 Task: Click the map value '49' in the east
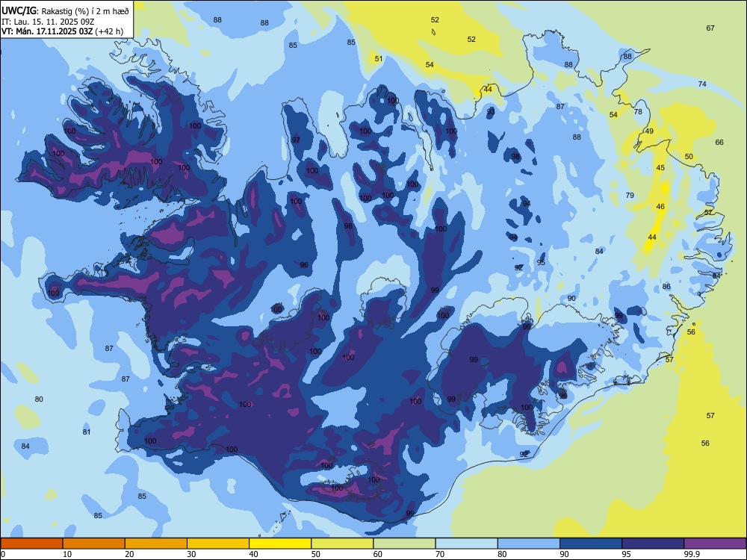649,131
